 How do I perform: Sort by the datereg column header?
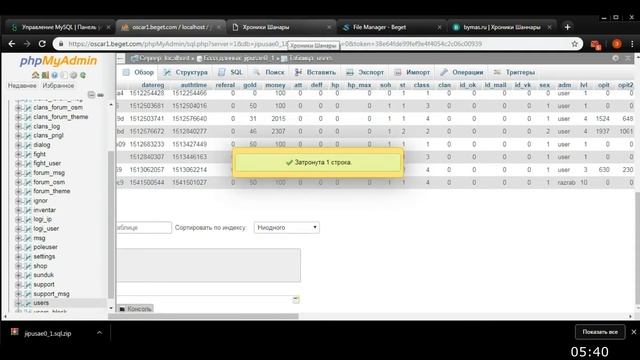pyautogui.click(x=153, y=85)
